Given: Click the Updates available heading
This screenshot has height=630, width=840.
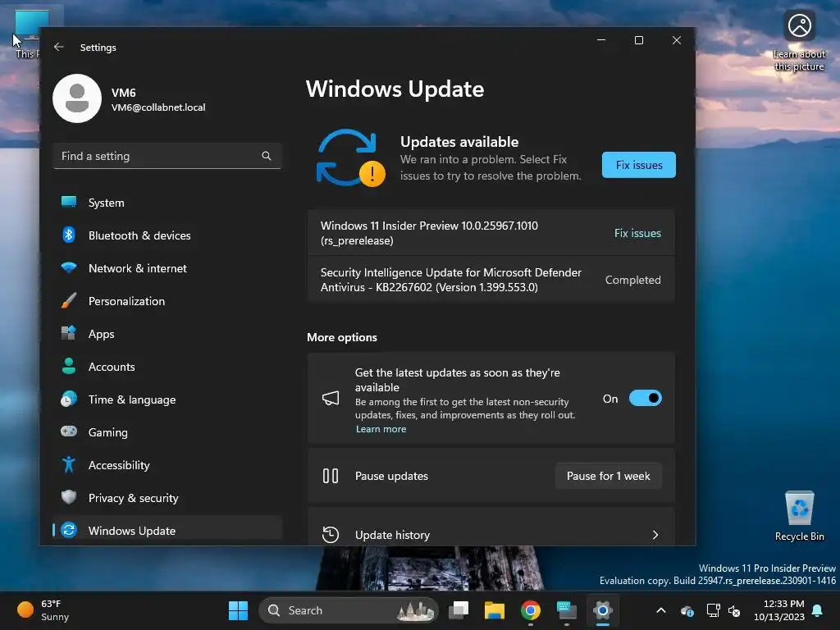Looking at the screenshot, I should coord(459,142).
